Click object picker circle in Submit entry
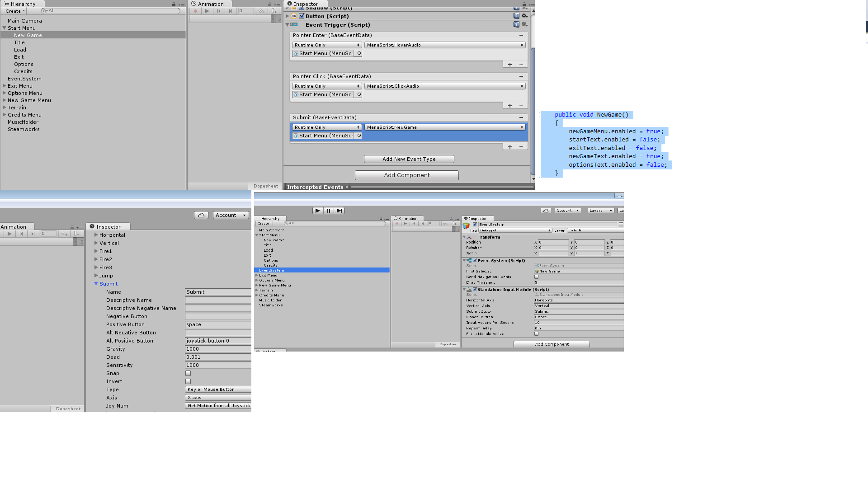868x488 pixels. [x=359, y=136]
